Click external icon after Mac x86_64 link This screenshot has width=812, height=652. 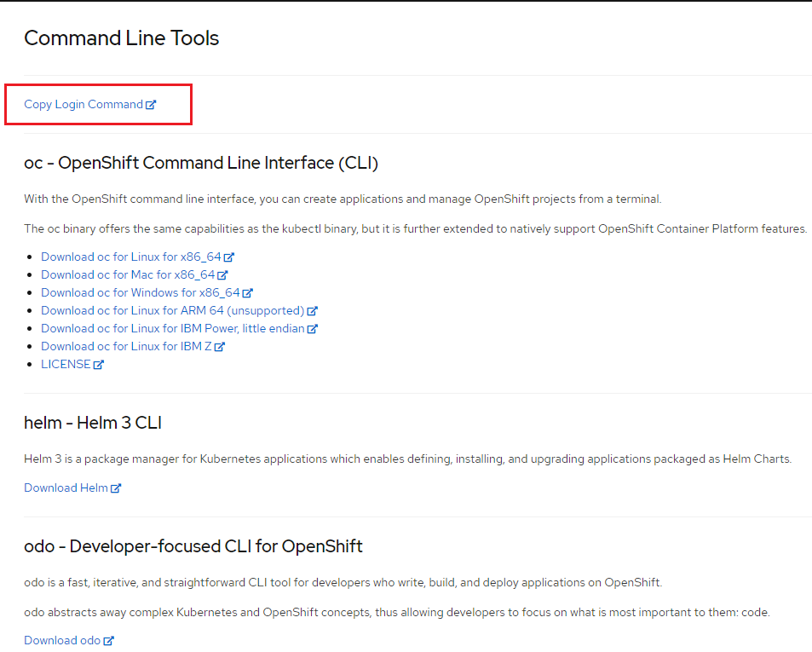(x=222, y=275)
